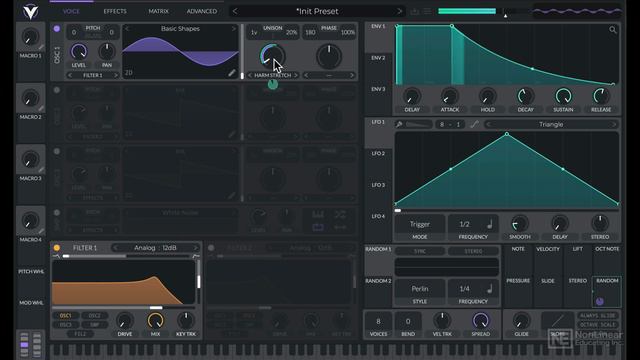Toggle the Always Glide option
This screenshot has width=640, height=360.
[597, 316]
